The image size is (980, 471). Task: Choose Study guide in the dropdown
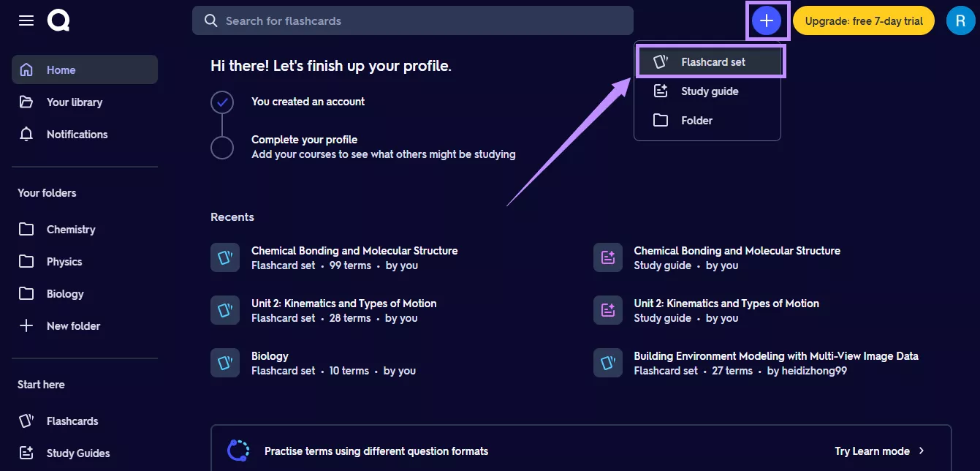click(707, 91)
